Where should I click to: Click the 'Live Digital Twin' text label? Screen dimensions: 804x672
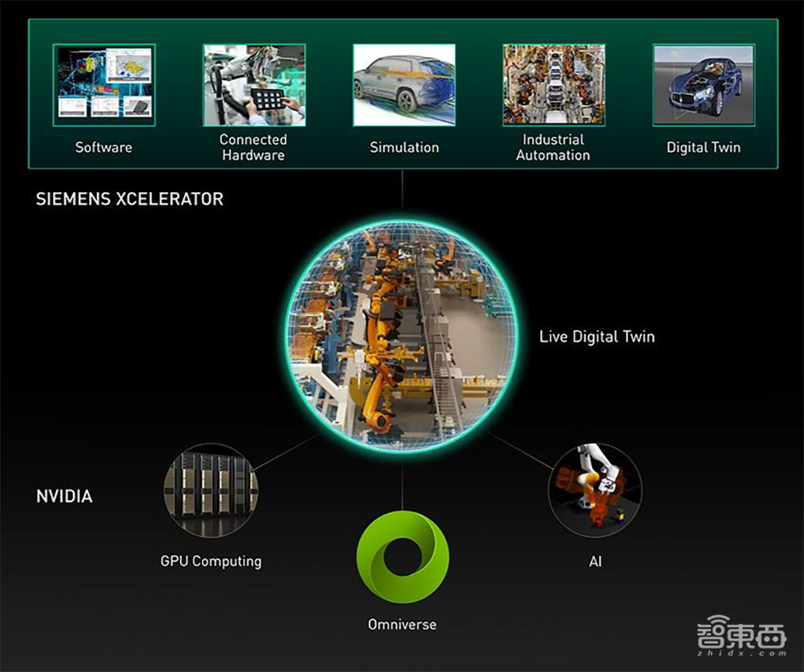coord(597,336)
